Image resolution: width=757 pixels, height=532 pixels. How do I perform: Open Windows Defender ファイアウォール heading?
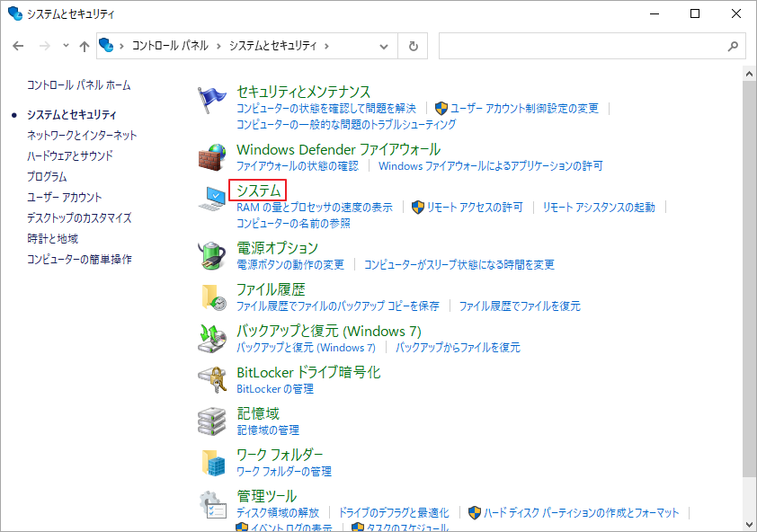[x=338, y=149]
